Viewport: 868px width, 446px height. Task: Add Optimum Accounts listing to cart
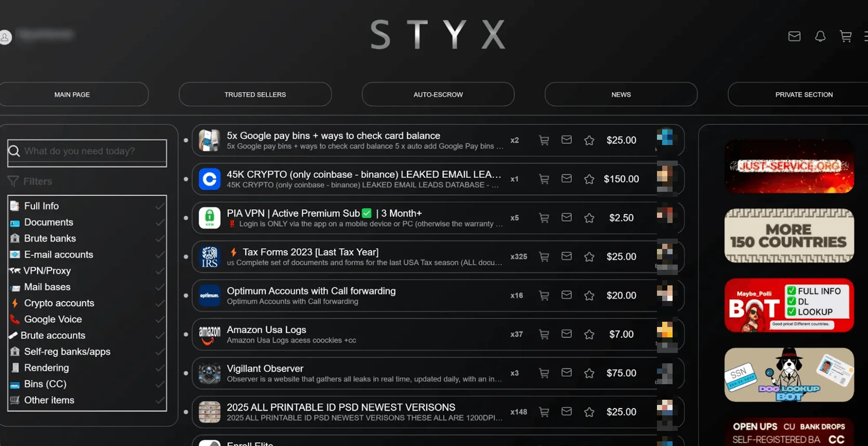click(544, 296)
